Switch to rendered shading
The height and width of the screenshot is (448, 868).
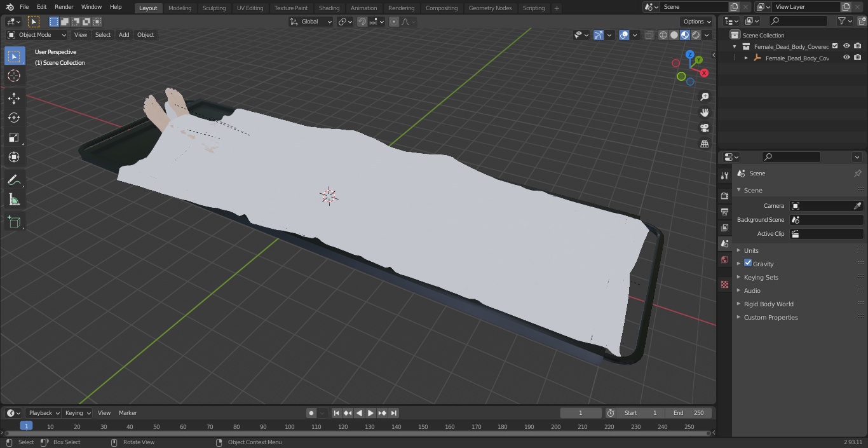(x=696, y=35)
